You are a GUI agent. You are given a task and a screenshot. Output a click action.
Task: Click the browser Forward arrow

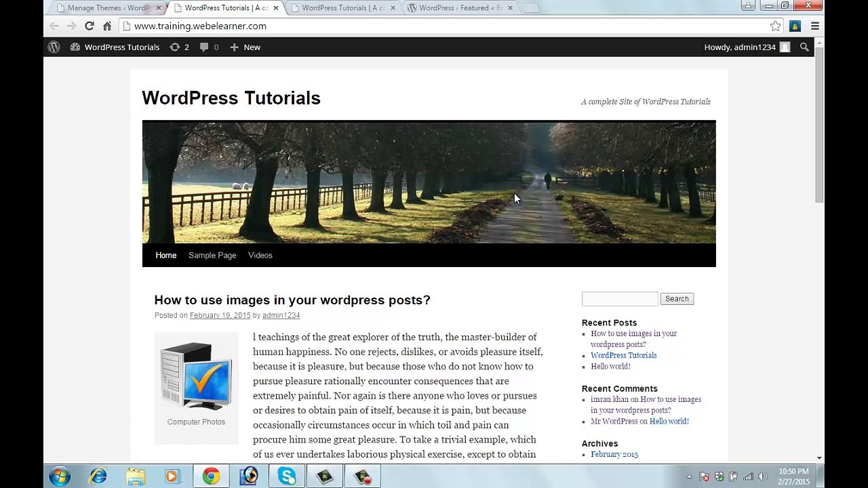[x=71, y=26]
